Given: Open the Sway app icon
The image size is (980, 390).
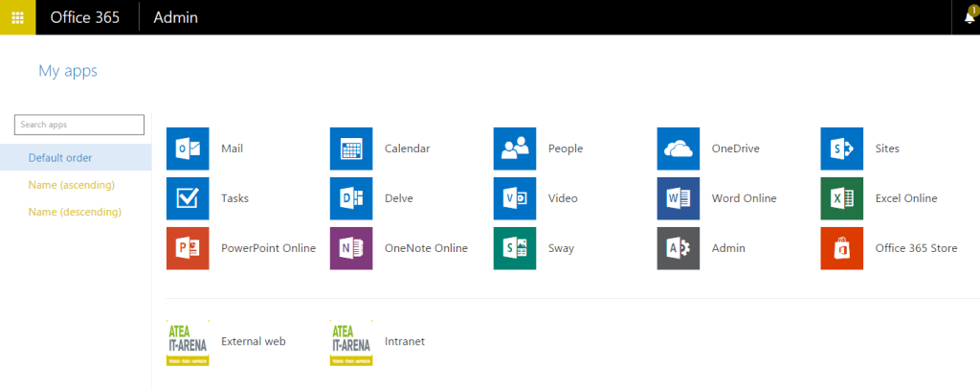Looking at the screenshot, I should click(x=515, y=248).
